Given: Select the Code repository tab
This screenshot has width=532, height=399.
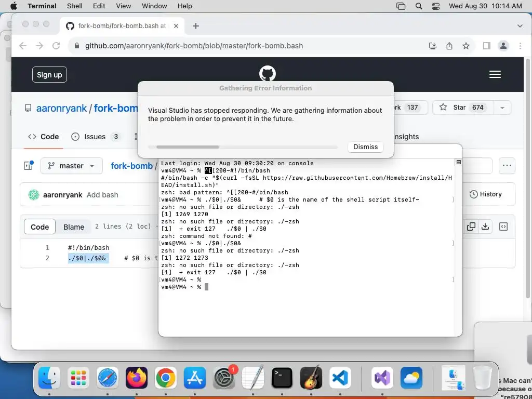Looking at the screenshot, I should click(x=44, y=137).
